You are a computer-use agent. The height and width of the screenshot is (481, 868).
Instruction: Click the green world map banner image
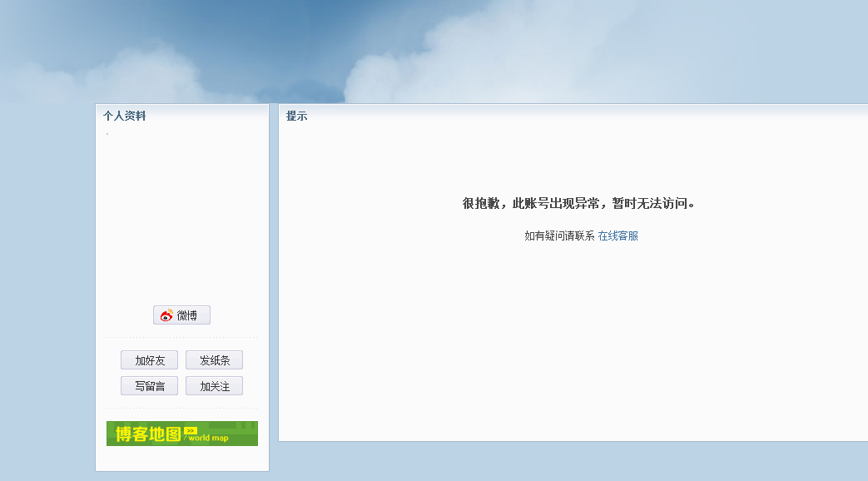click(181, 434)
